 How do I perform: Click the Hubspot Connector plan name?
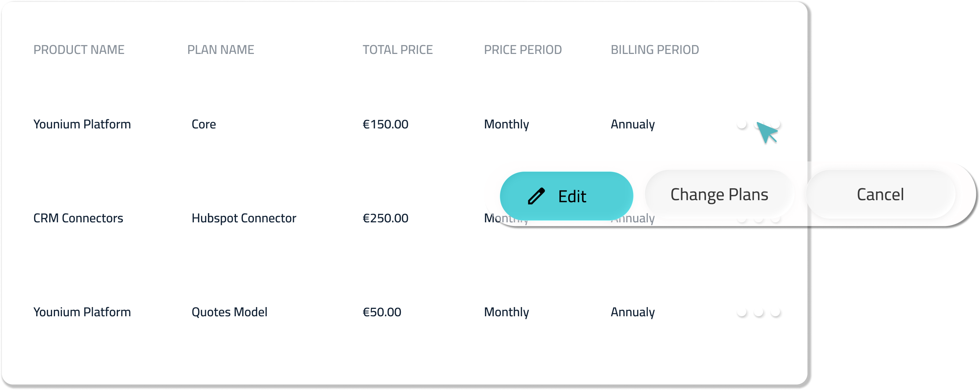tap(244, 218)
